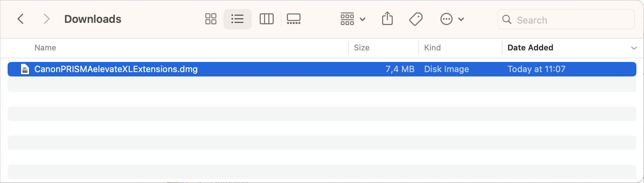Sort files by Name column

(x=45, y=48)
